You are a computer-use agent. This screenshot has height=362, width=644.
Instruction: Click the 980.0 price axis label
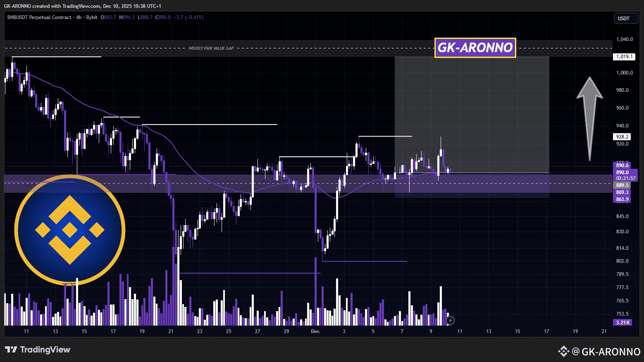point(623,90)
